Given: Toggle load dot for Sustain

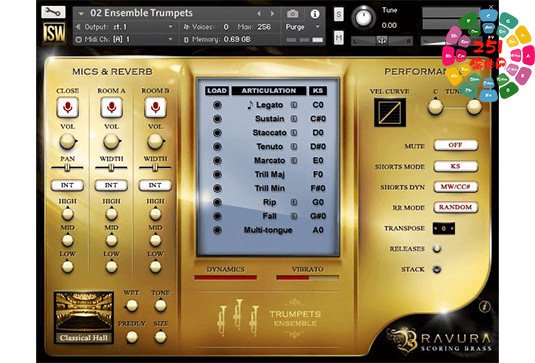Looking at the screenshot, I should pyautogui.click(x=217, y=119).
